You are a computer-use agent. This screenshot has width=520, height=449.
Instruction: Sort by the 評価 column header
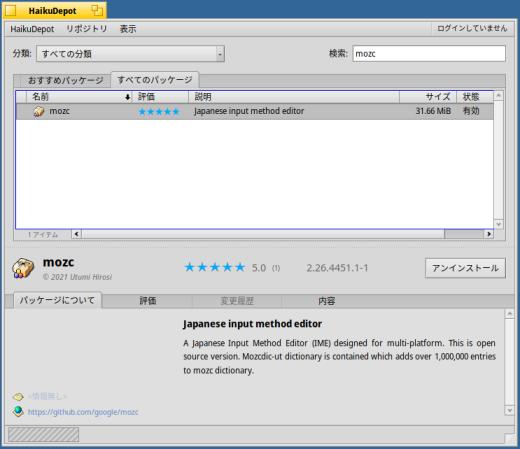coord(161,97)
